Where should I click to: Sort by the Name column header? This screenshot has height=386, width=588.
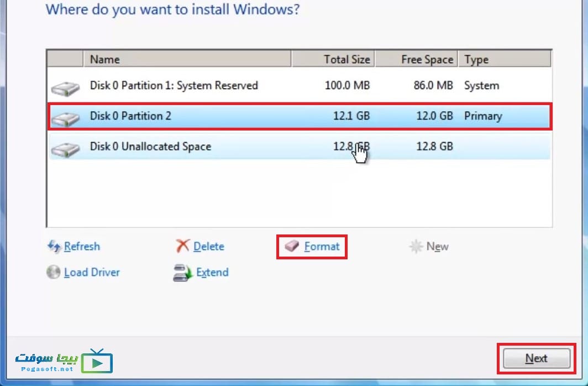pos(187,59)
